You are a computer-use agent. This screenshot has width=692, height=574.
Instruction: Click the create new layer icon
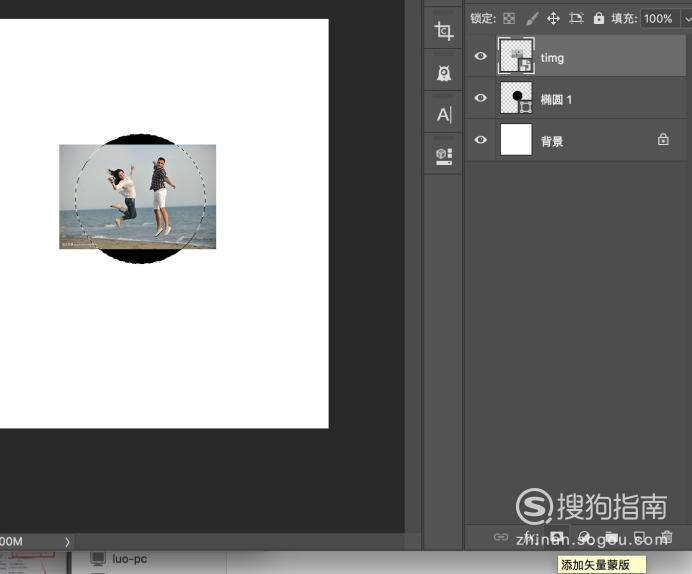(x=639, y=537)
